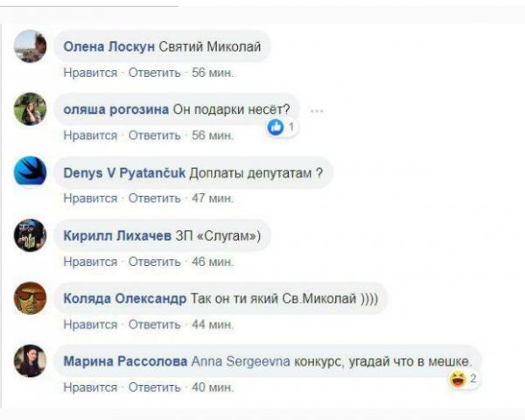The height and width of the screenshot is (420, 525).
Task: Click Нравится under Denys V Pyatančuk's comment
Action: click(x=90, y=199)
